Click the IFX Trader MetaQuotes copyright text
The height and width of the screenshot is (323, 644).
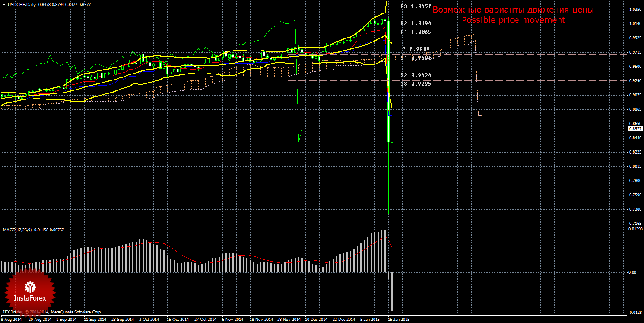51,312
